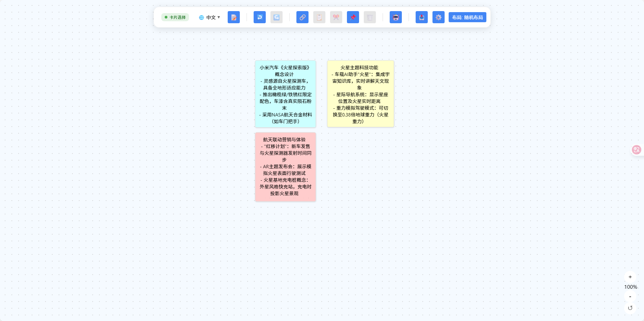Click the red pushpin icon
Screen dimensions: 644x321
click(353, 17)
